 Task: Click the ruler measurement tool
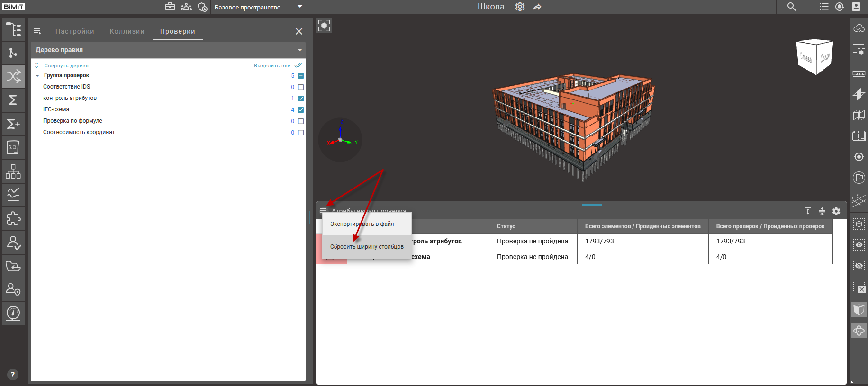tap(859, 74)
